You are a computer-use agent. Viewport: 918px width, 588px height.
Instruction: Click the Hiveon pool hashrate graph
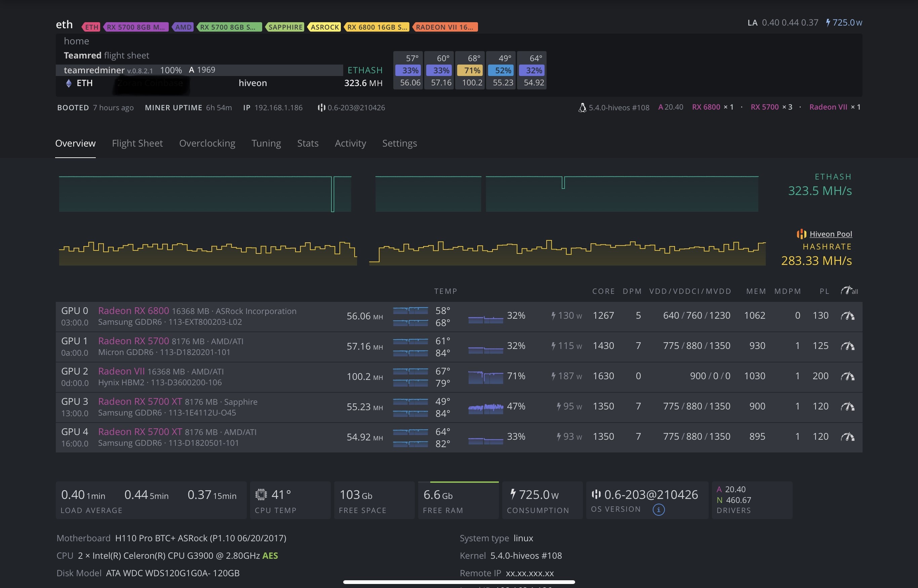[x=412, y=253]
